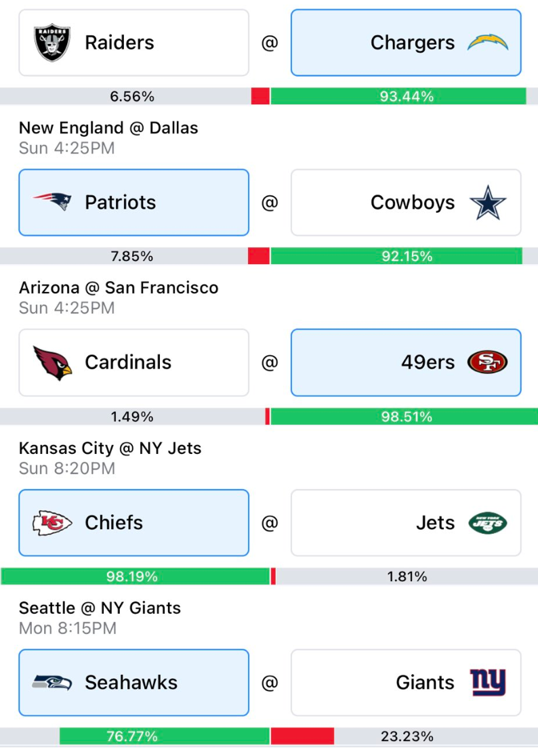Image resolution: width=538 pixels, height=756 pixels.
Task: Click the Chargers lightning bolt logo
Action: (487, 43)
